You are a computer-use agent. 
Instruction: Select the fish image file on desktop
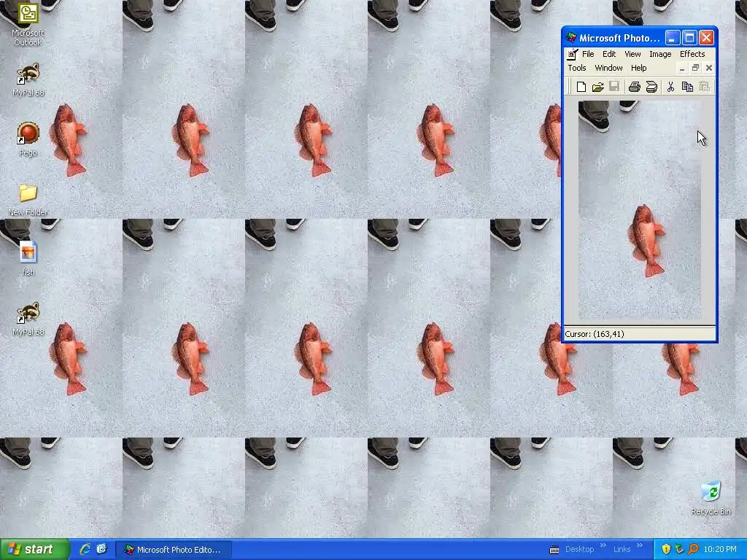click(x=28, y=259)
